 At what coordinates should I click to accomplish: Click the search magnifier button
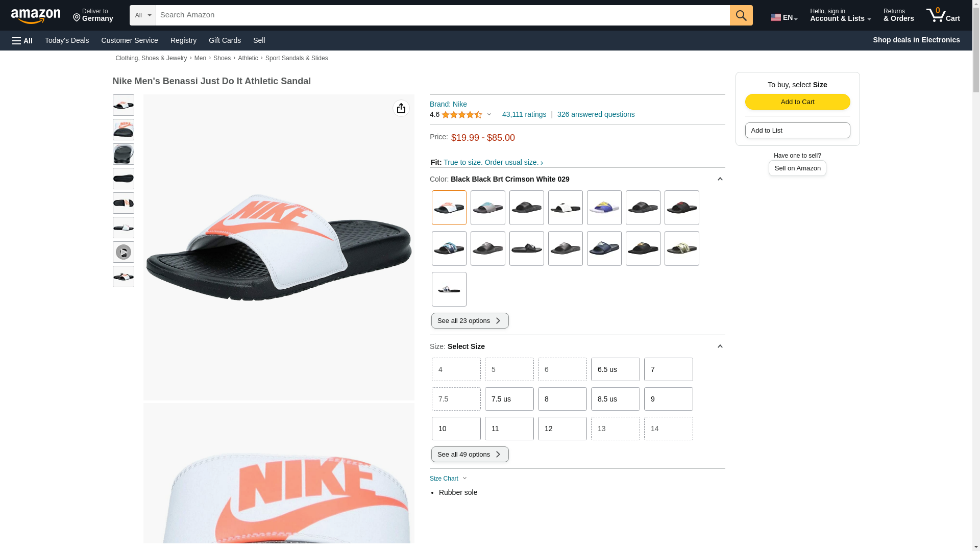pos(741,15)
